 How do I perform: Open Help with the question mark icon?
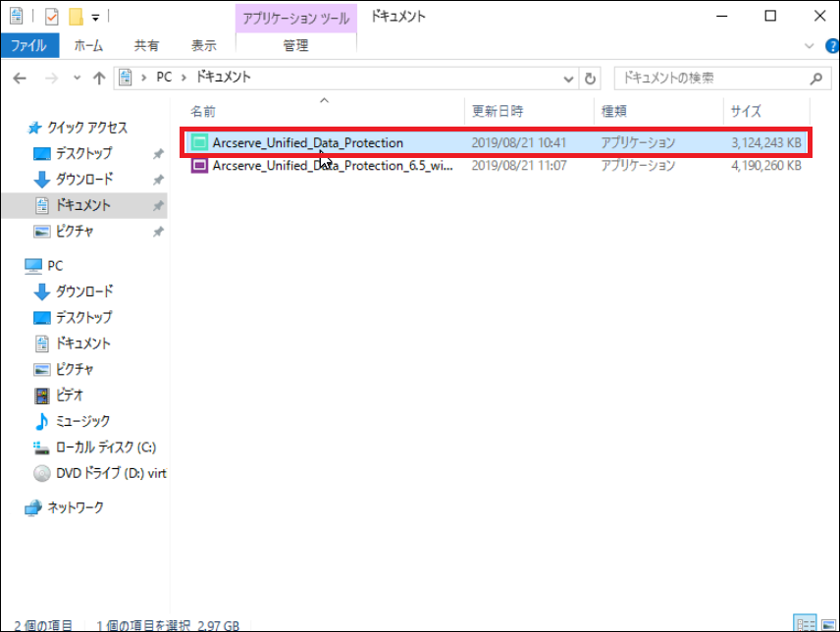[832, 46]
